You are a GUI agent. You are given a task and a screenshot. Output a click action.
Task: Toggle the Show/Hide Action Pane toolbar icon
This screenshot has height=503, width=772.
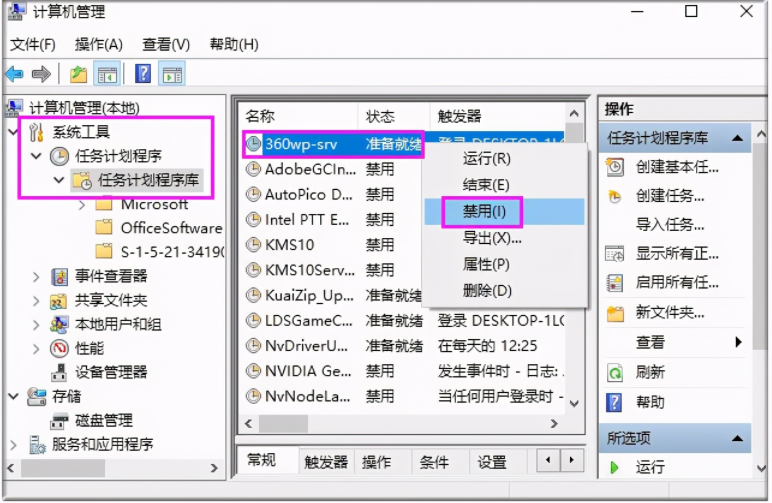pyautogui.click(x=172, y=74)
